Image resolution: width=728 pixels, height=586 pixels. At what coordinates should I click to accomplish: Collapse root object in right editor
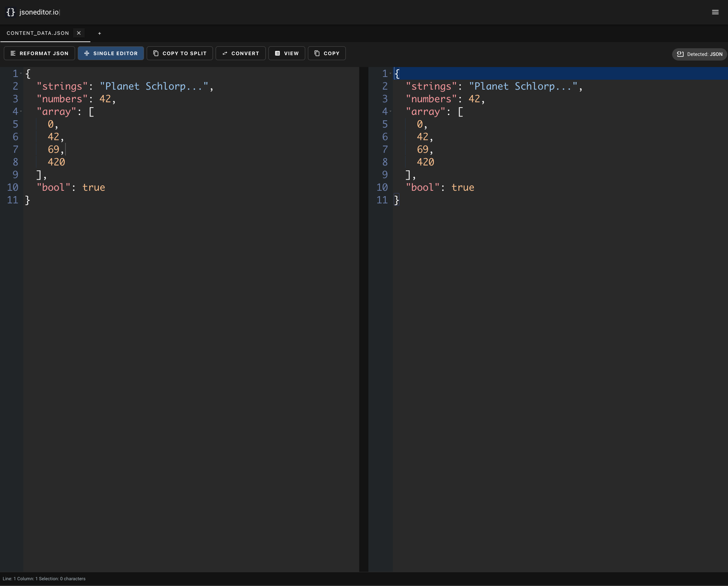click(x=390, y=73)
